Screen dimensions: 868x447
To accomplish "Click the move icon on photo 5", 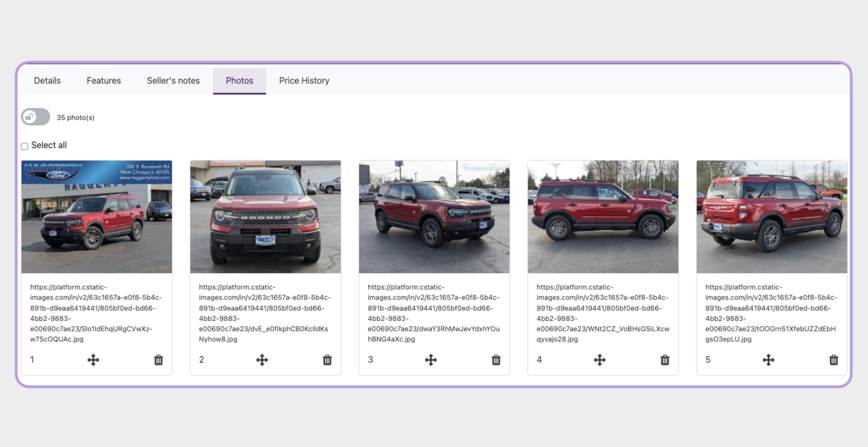I will 769,360.
